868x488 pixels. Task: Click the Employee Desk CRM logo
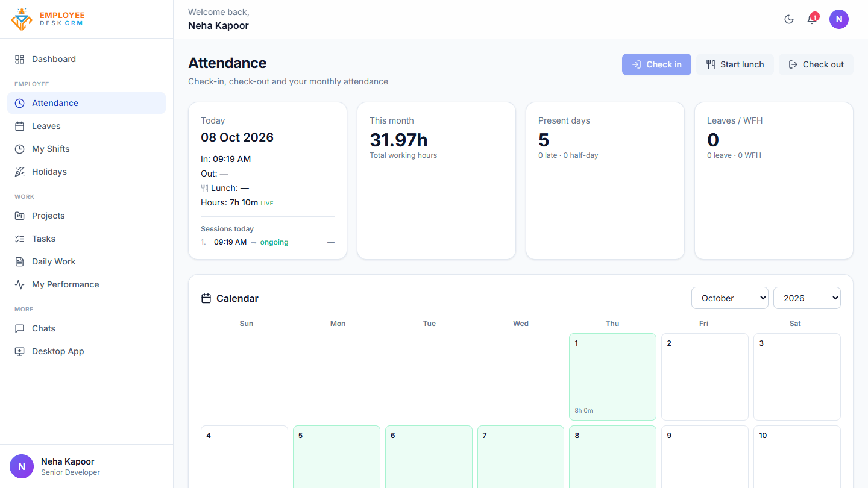(x=48, y=19)
